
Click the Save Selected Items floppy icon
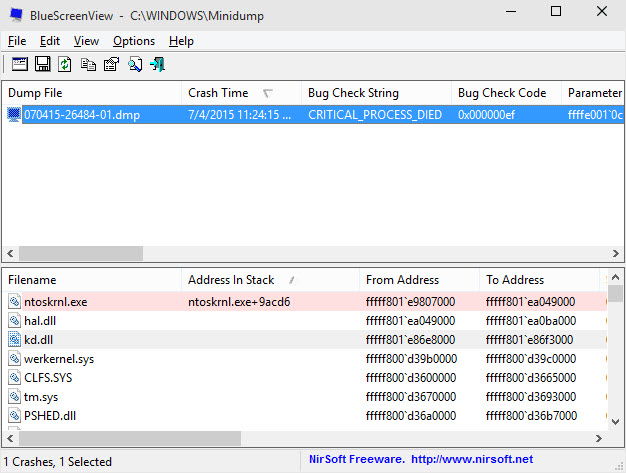(x=43, y=64)
